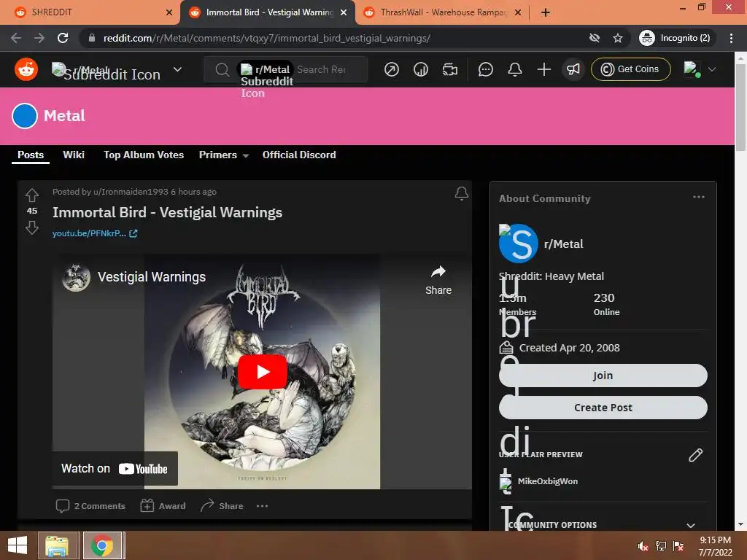The width and height of the screenshot is (747, 560).
Task: Click the Incognito (2) indicator
Action: [675, 38]
